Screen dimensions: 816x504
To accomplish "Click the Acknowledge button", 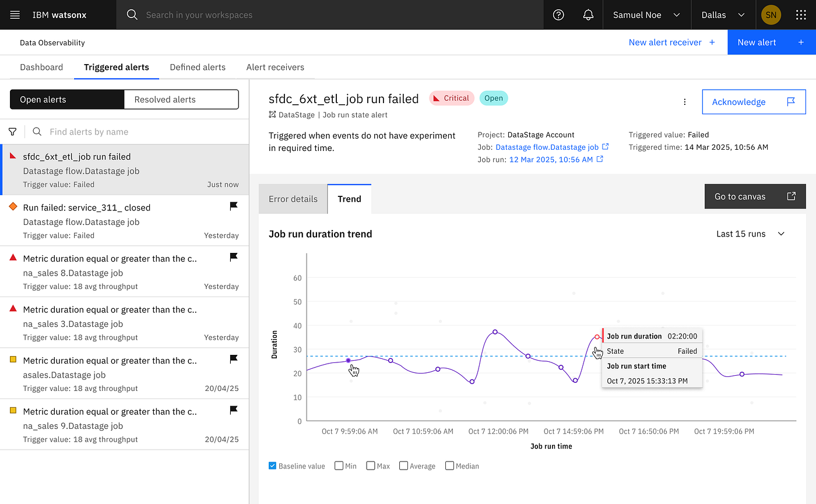I will point(754,102).
